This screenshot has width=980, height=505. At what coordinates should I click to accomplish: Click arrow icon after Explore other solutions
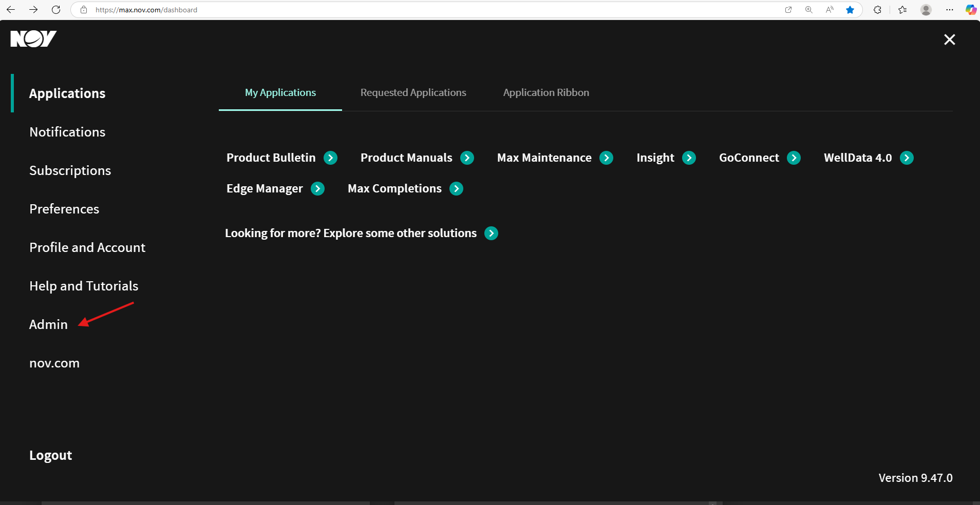492,233
